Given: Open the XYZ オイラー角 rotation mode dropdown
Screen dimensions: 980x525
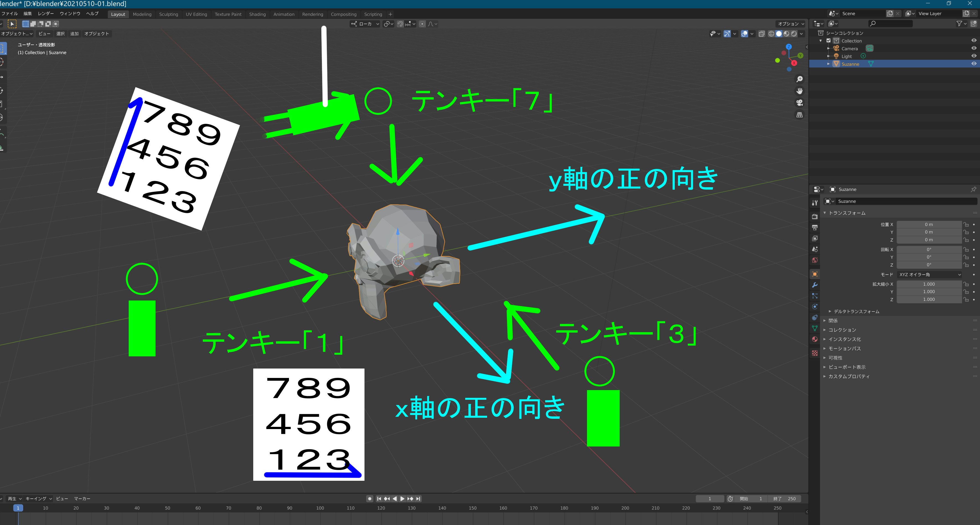Looking at the screenshot, I should click(x=929, y=275).
